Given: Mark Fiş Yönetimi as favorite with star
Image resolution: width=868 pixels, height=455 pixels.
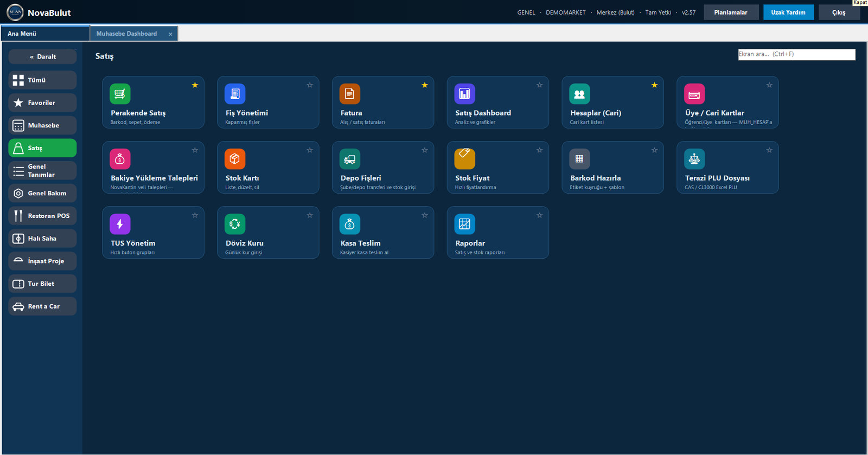Looking at the screenshot, I should [x=310, y=85].
